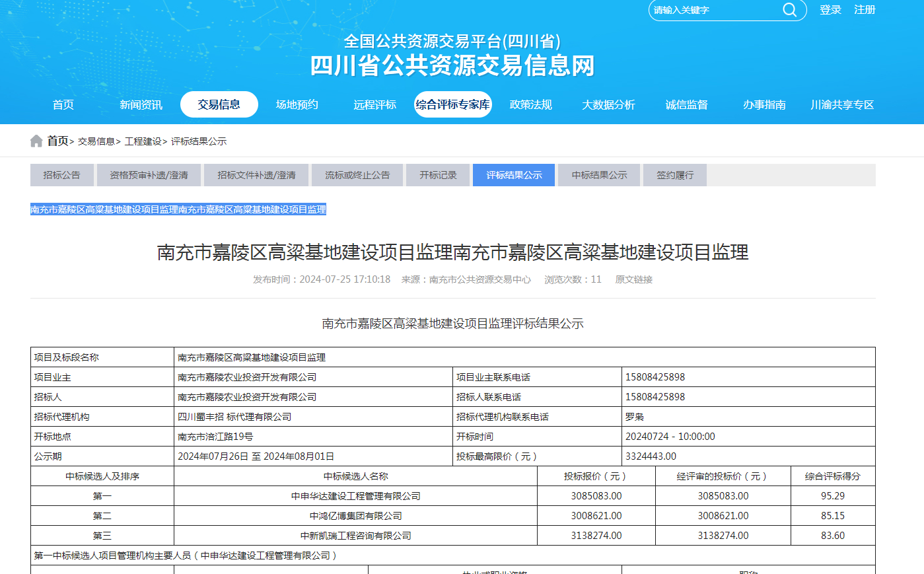Select the 评标结果公示 tab
Image resolution: width=924 pixels, height=574 pixels.
pyautogui.click(x=514, y=175)
